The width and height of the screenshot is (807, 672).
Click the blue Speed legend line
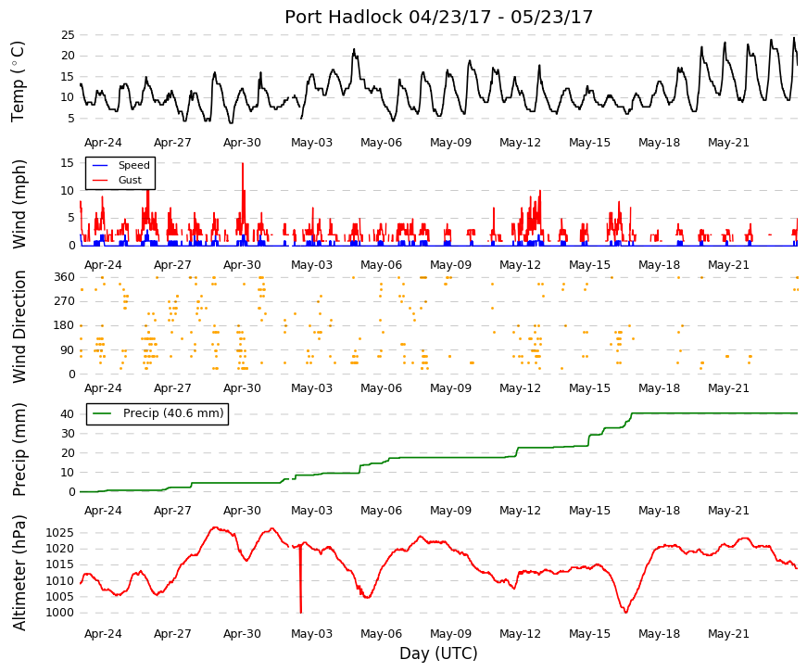click(x=100, y=166)
